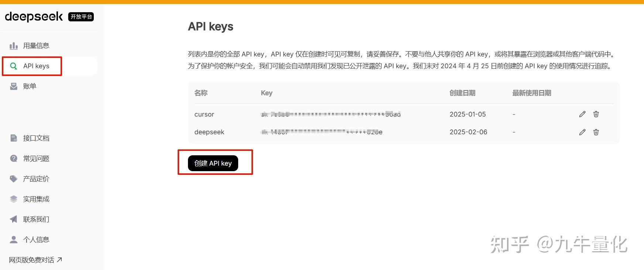644x270 pixels.
Task: Click the bar chart icon for 用量信息
Action: point(14,46)
